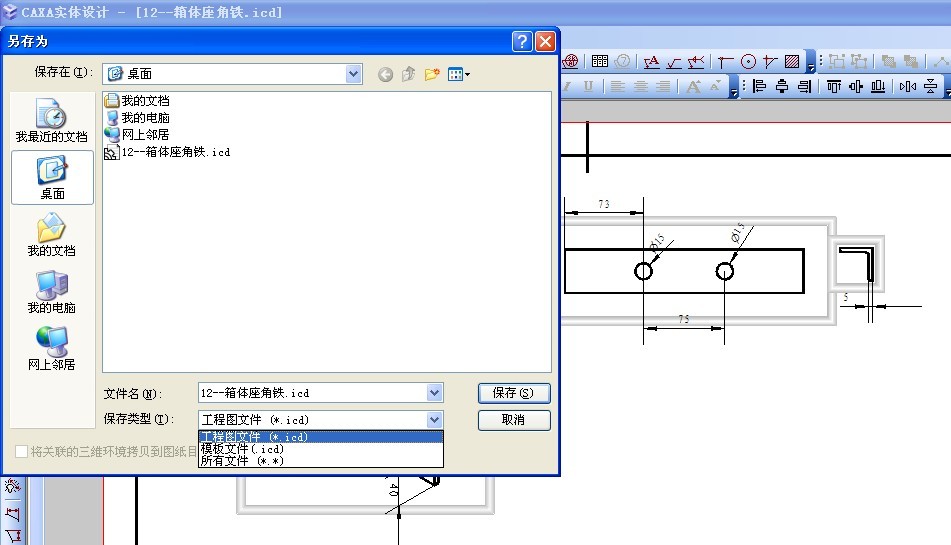951x545 pixels.
Task: Click the 保存(S) button
Action: pyautogui.click(x=514, y=393)
